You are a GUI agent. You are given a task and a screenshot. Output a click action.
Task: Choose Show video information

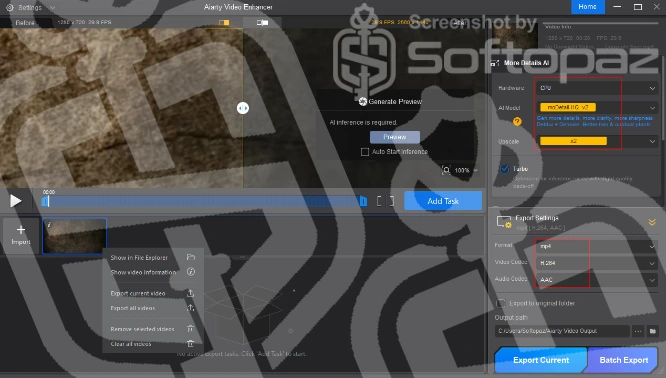click(143, 272)
